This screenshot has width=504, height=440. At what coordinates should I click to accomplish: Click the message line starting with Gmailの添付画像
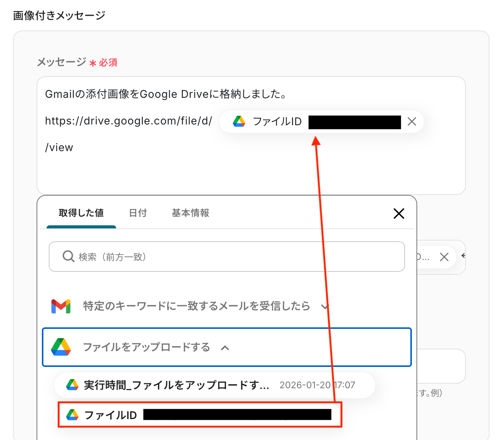(166, 94)
